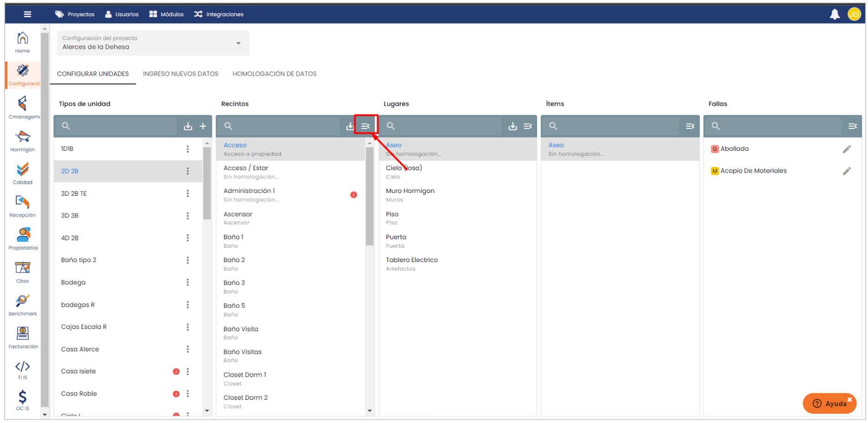Open options menu for 2D 2B
The width and height of the screenshot is (868, 423).
[x=188, y=171]
